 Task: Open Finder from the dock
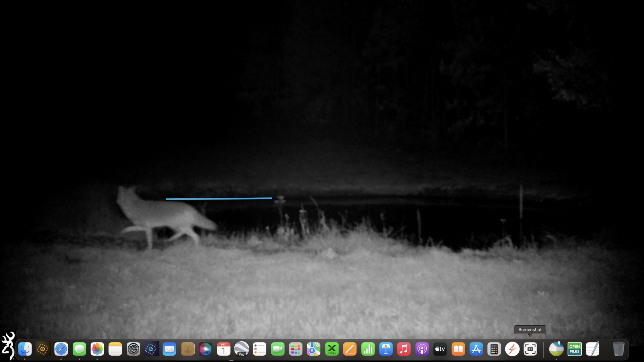[x=25, y=349]
